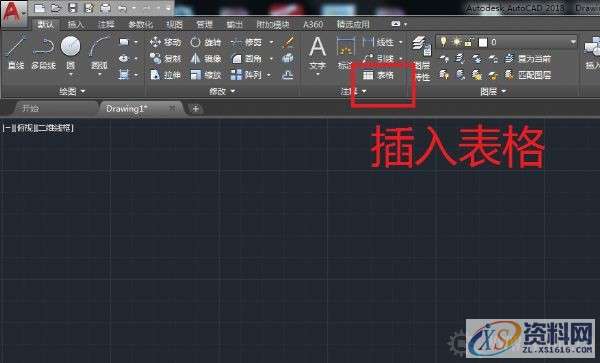This screenshot has width=600, height=363.
Task: Switch to the 管理 (Manage) ribbon tab
Action: tap(204, 25)
